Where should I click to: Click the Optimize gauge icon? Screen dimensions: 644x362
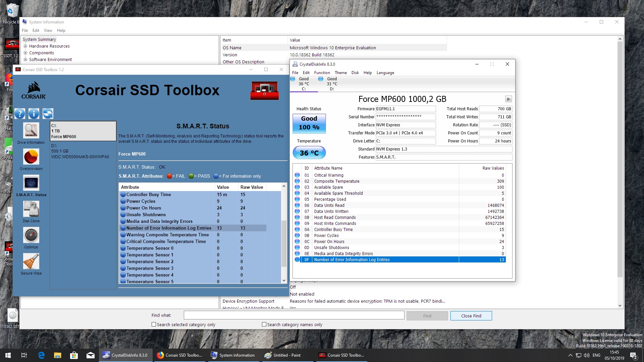31,235
